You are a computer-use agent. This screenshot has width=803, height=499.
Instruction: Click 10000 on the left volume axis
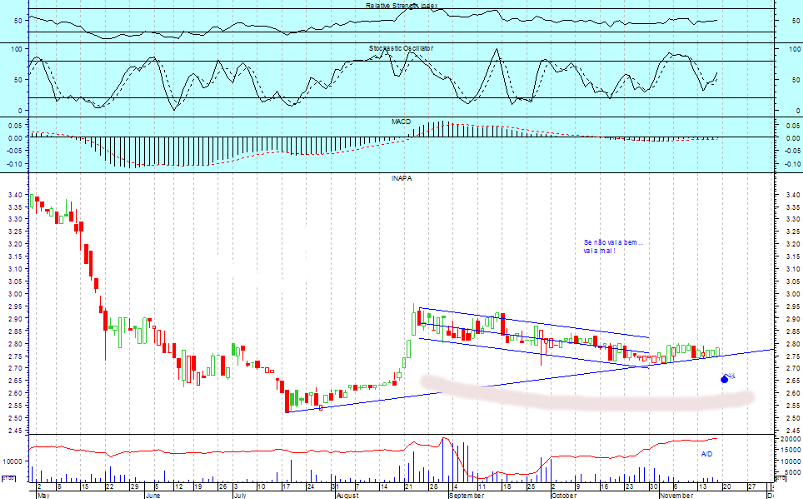click(x=12, y=461)
